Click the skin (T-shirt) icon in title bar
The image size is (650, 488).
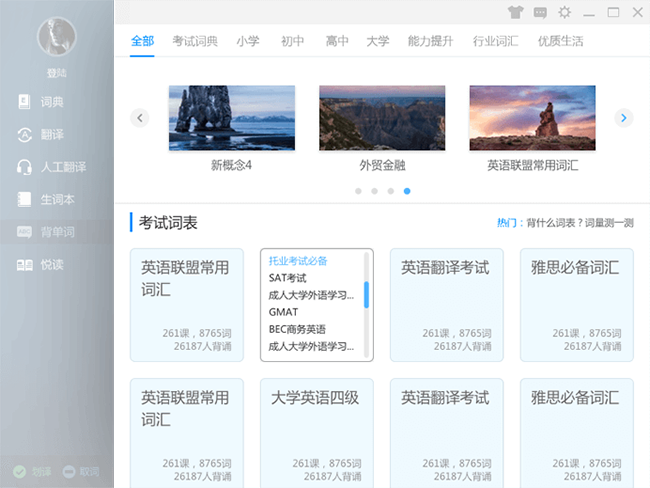515,13
